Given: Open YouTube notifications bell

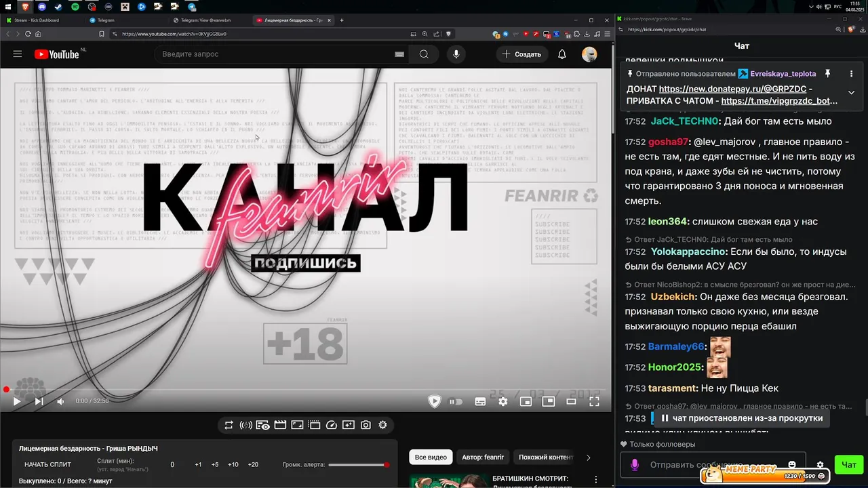Looking at the screenshot, I should [561, 54].
